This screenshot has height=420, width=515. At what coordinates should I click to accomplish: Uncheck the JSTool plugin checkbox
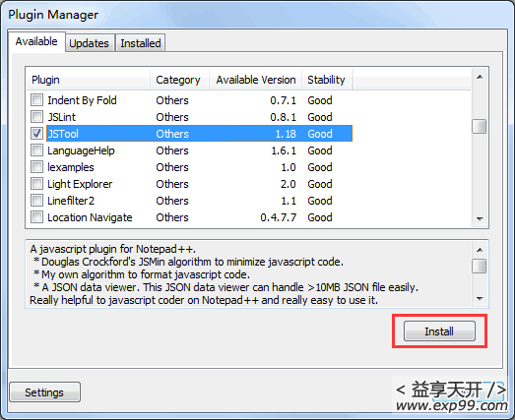coord(36,133)
